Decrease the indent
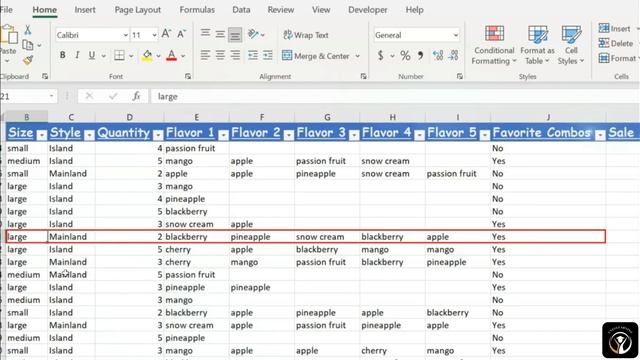Image resolution: width=640 pixels, height=360 pixels. click(253, 55)
